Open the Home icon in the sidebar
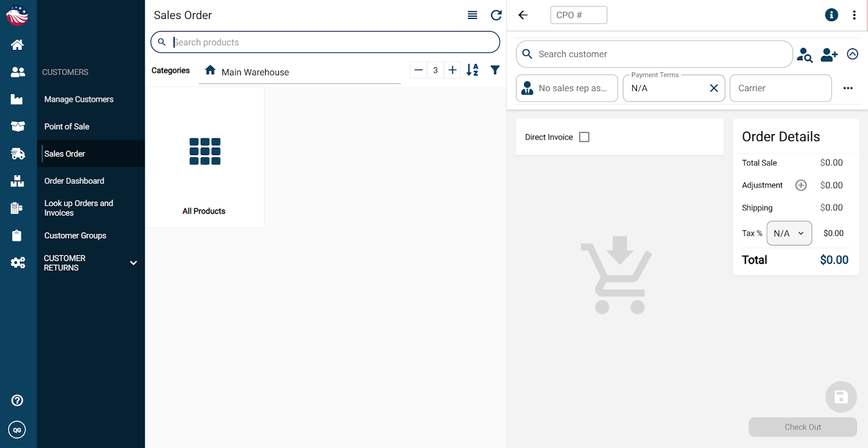 point(17,44)
